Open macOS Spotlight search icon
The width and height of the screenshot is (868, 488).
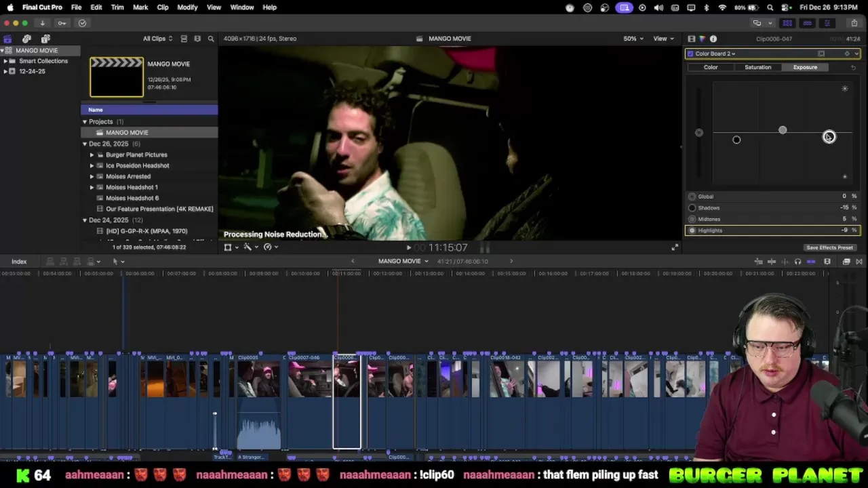[770, 7]
